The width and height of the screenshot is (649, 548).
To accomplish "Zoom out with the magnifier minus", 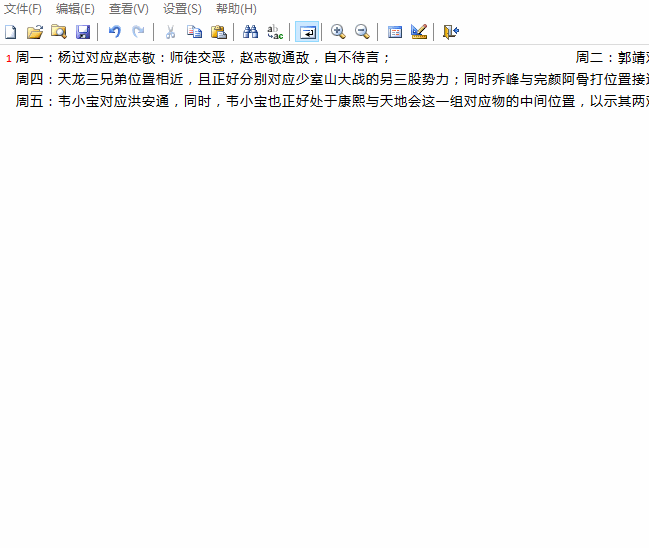I will 362,32.
